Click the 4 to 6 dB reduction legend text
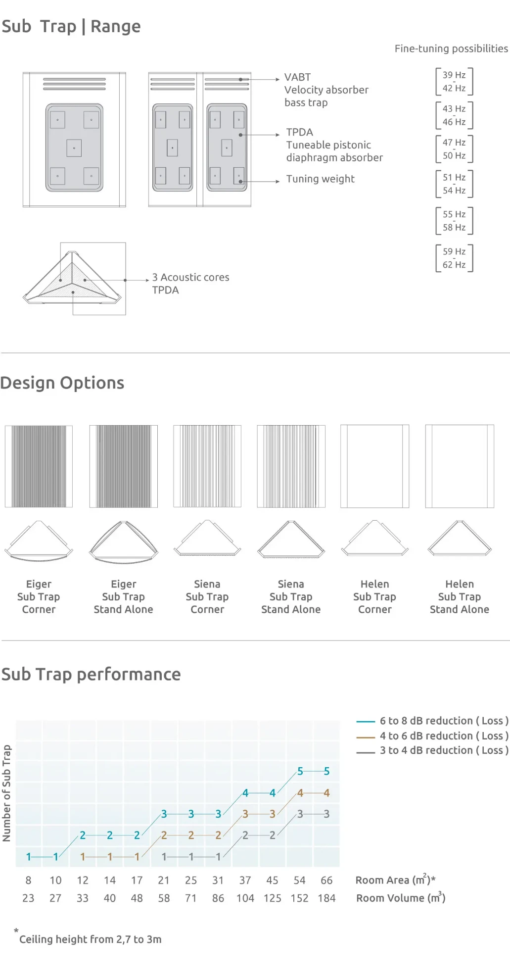510x980 pixels. [444, 736]
